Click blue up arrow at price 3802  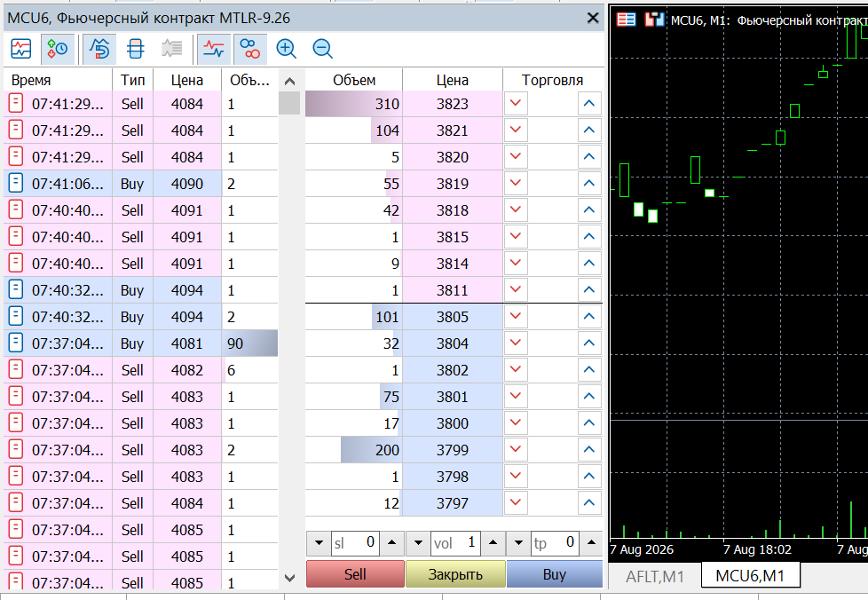click(589, 370)
